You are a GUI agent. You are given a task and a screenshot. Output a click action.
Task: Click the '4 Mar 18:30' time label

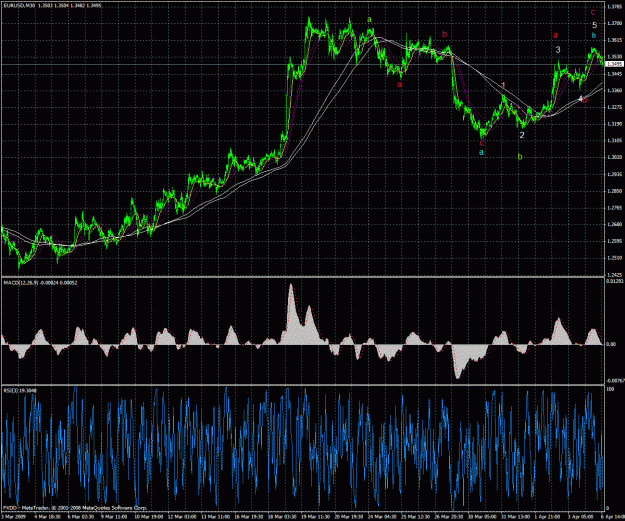click(x=47, y=517)
